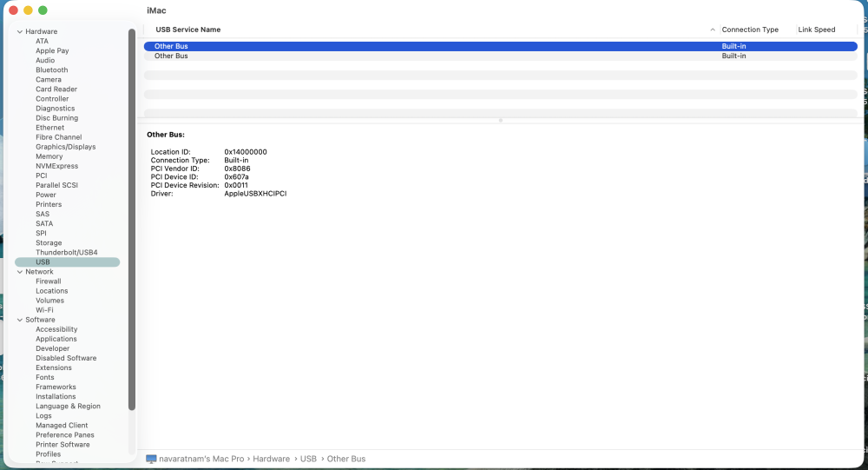Open Firewall under Network
Viewport: 868px width, 470px height.
tap(49, 281)
